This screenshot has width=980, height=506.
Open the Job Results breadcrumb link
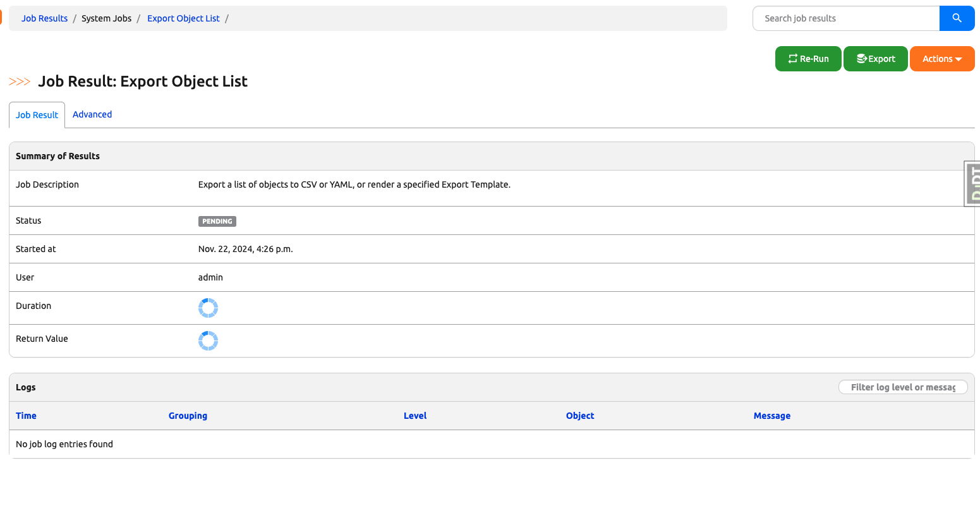click(x=44, y=18)
